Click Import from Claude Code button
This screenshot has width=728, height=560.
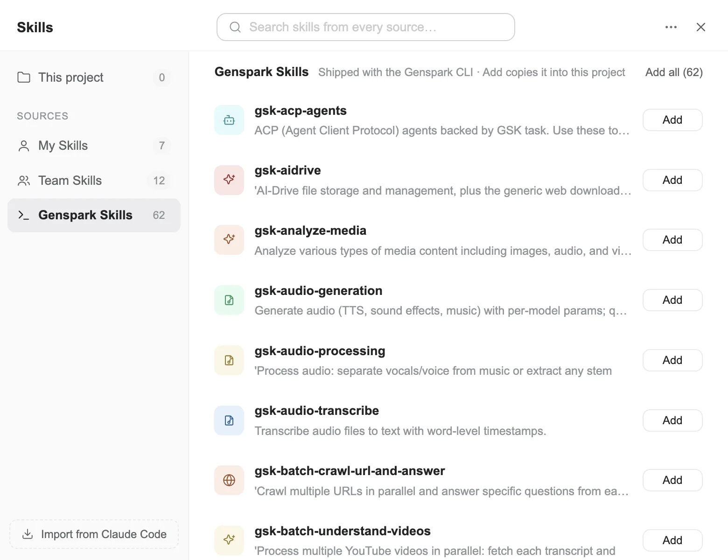click(x=94, y=534)
